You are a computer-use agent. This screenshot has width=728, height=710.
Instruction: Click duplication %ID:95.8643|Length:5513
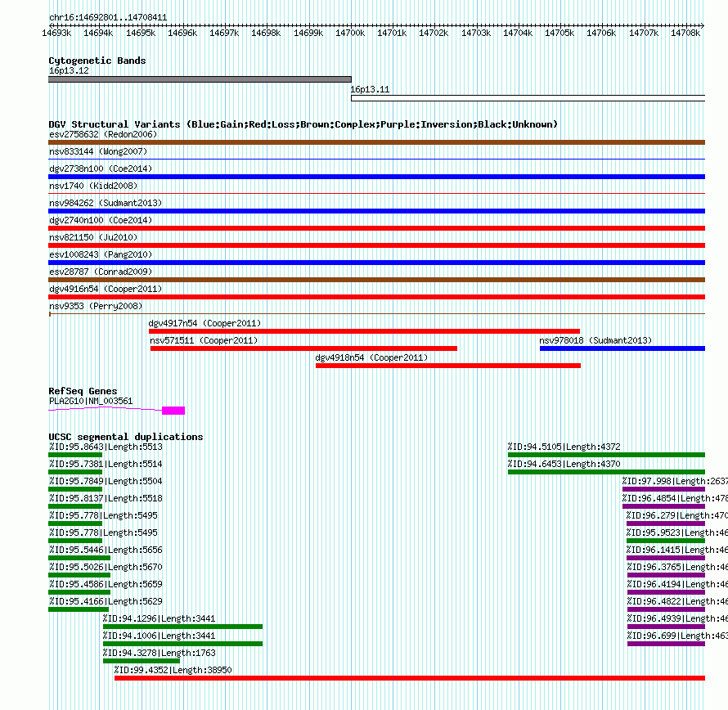[x=106, y=447]
